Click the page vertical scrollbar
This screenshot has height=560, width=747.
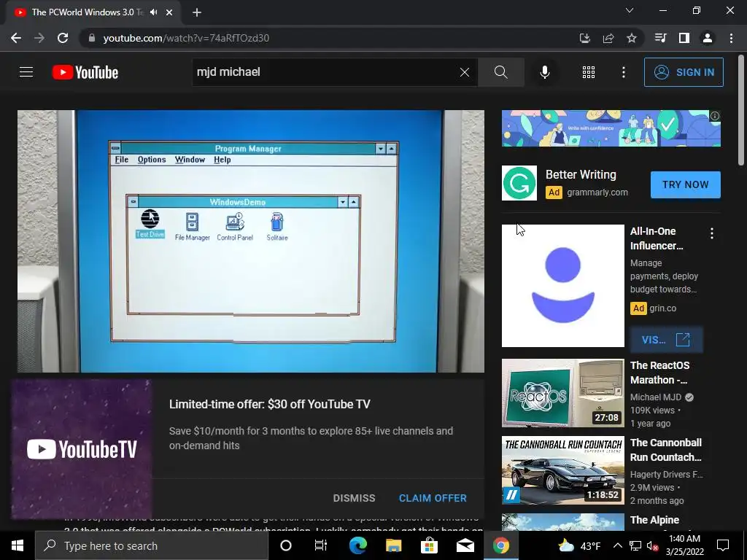click(x=741, y=111)
